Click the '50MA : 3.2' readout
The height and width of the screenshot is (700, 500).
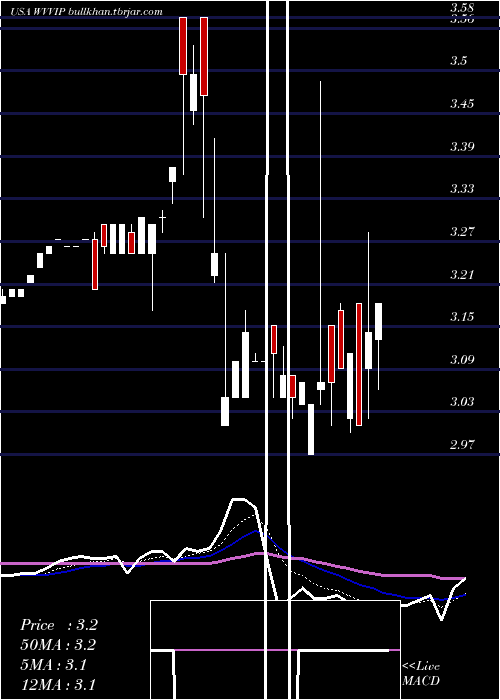tap(58, 645)
